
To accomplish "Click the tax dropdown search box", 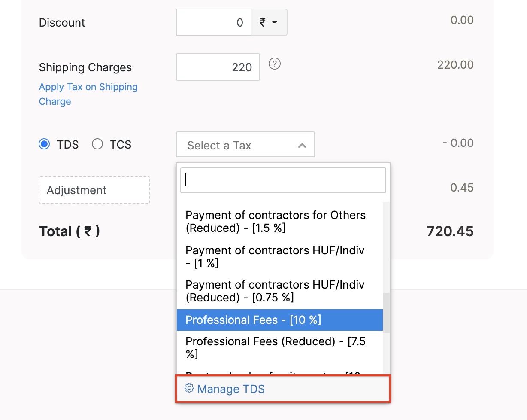I will (283, 180).
